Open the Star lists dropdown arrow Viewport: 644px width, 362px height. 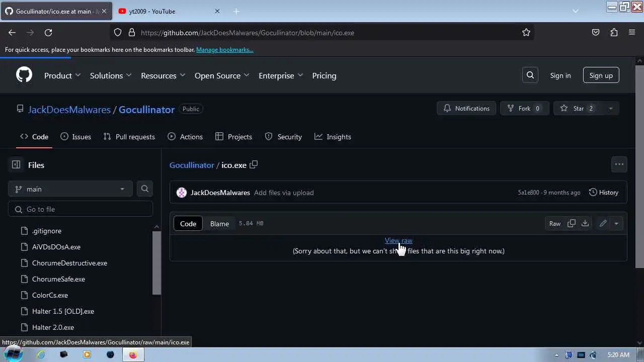point(611,109)
